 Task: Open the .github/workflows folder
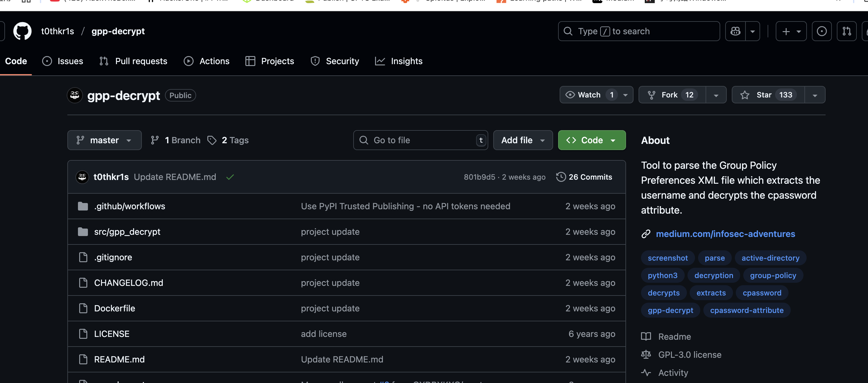[x=130, y=206]
